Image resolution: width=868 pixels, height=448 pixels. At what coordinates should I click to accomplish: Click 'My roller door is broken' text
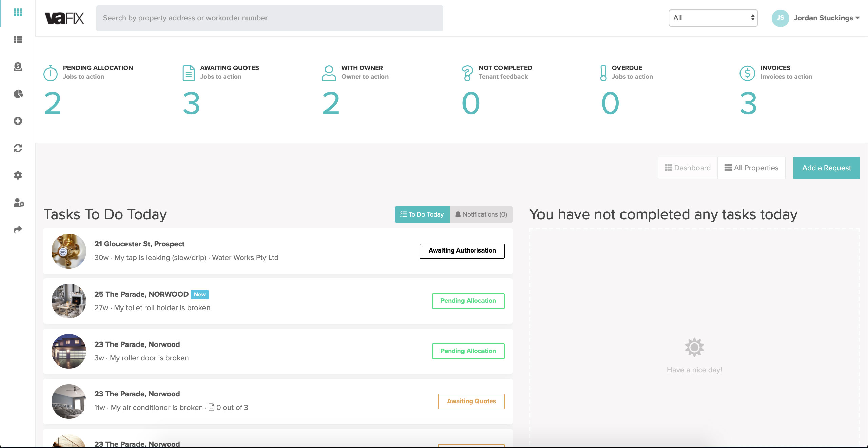pyautogui.click(x=149, y=358)
